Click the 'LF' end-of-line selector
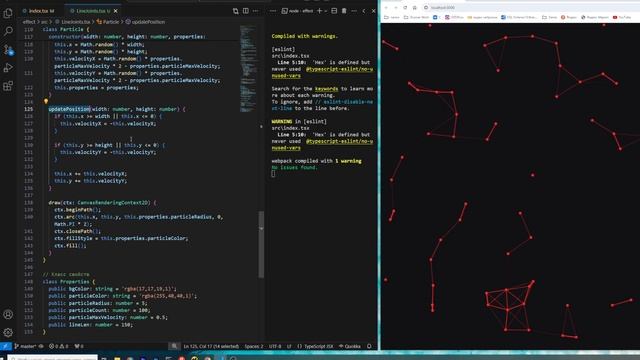The height and width of the screenshot is (360, 640). (289, 347)
